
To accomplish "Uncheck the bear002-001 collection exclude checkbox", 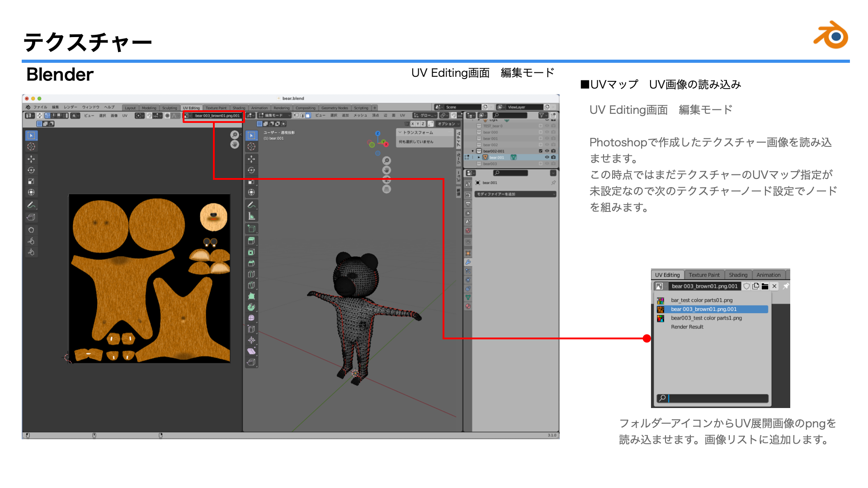I will click(x=540, y=151).
